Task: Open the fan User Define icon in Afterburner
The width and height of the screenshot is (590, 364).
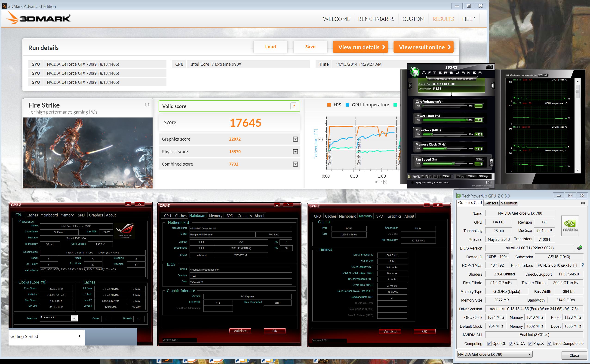Action: click(x=491, y=162)
